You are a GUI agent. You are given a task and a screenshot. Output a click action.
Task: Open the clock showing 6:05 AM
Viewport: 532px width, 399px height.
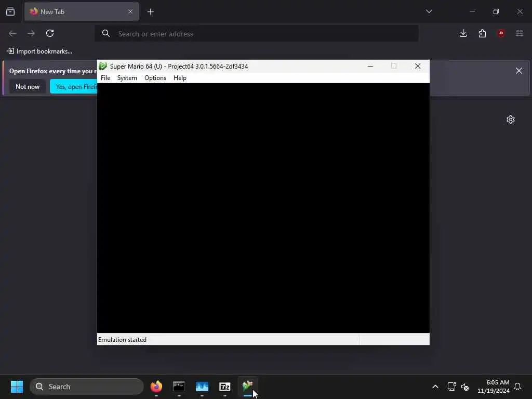(494, 387)
